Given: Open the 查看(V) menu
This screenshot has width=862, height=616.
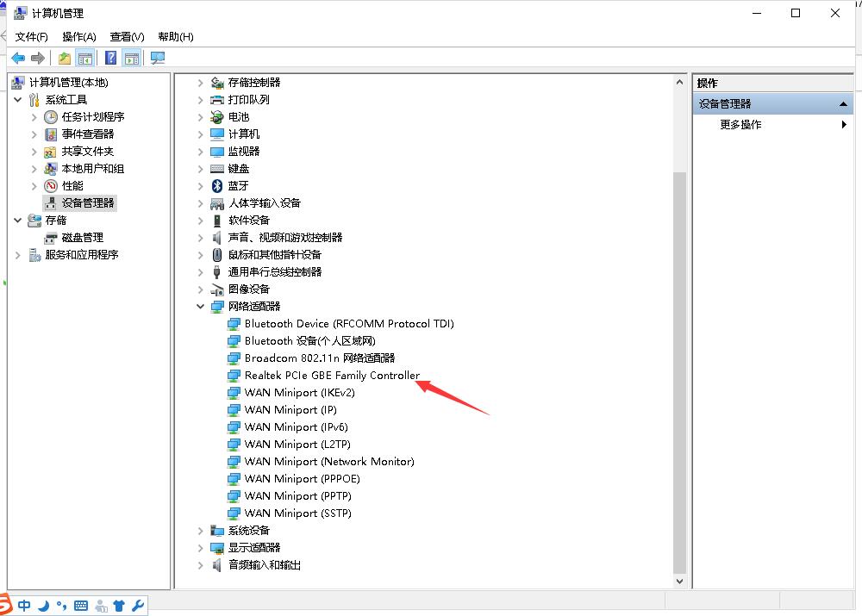Looking at the screenshot, I should (127, 37).
